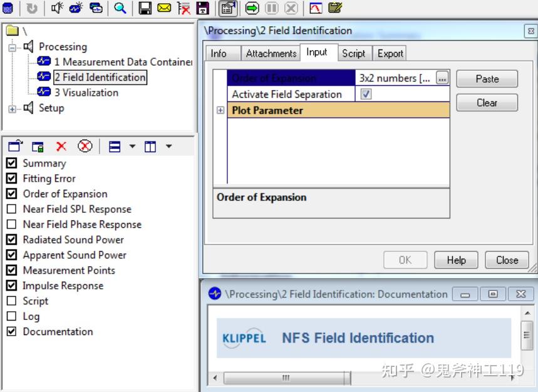The width and height of the screenshot is (538, 392).
Task: Click the red curve chart icon
Action: click(316, 8)
